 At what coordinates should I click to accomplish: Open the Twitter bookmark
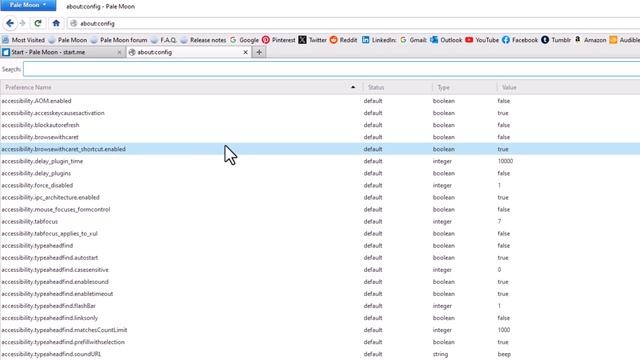[x=312, y=40]
